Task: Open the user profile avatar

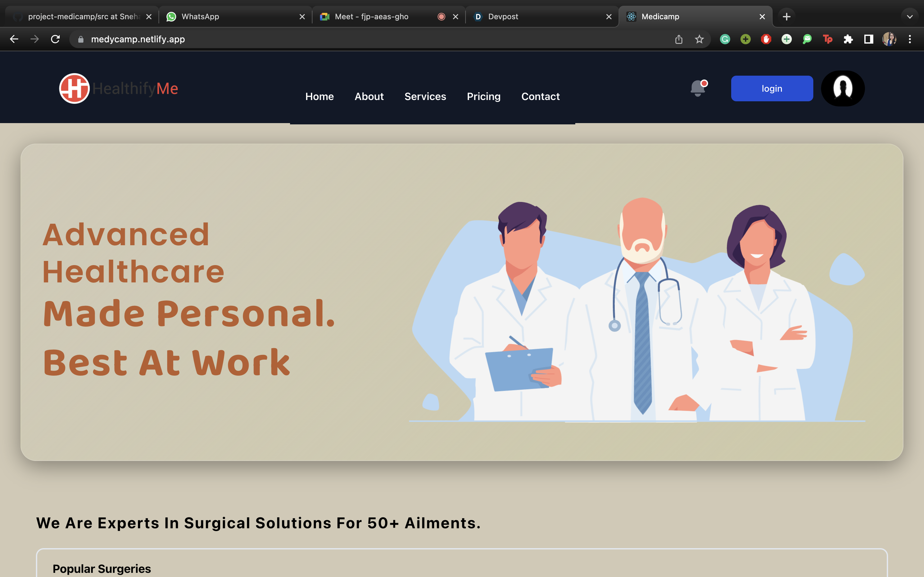Action: (x=843, y=88)
